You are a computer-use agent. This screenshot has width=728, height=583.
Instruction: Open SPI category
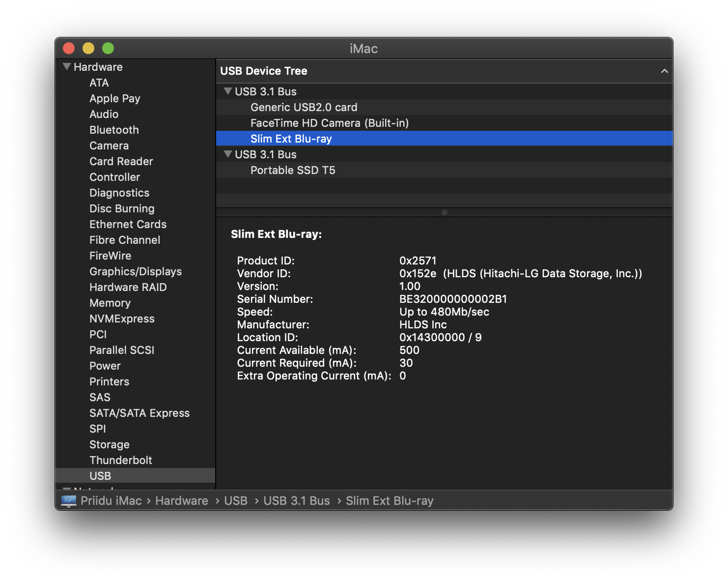(98, 429)
